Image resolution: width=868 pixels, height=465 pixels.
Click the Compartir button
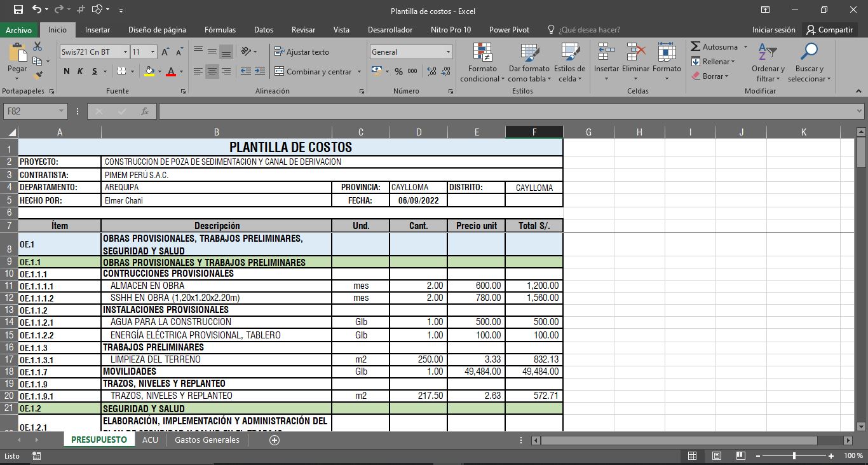click(x=829, y=30)
